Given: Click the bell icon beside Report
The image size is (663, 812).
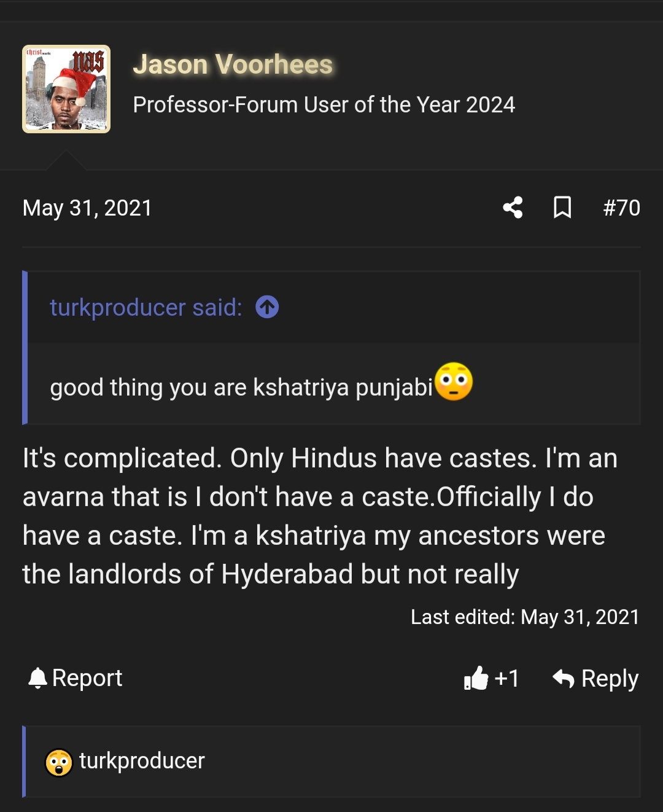Looking at the screenshot, I should (x=37, y=678).
